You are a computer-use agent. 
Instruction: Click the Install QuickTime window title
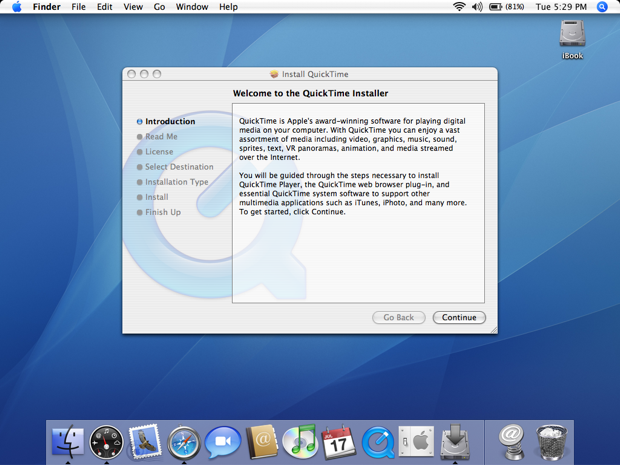click(x=315, y=74)
